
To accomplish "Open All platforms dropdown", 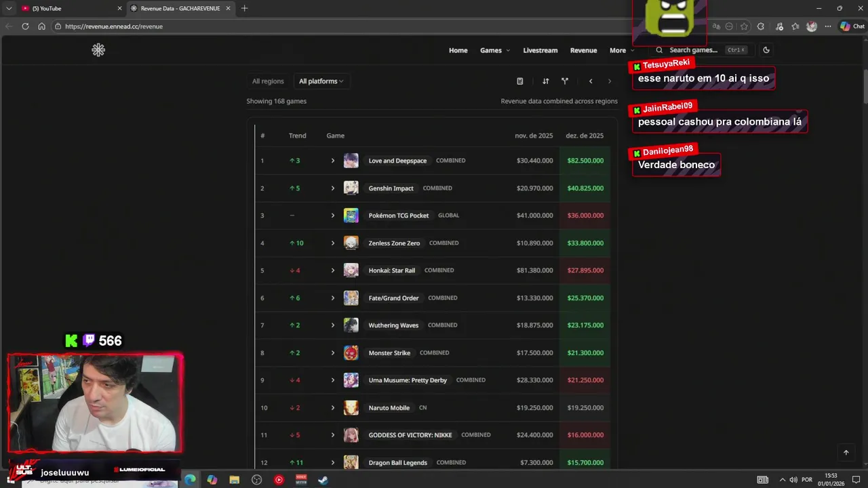I will pyautogui.click(x=321, y=81).
